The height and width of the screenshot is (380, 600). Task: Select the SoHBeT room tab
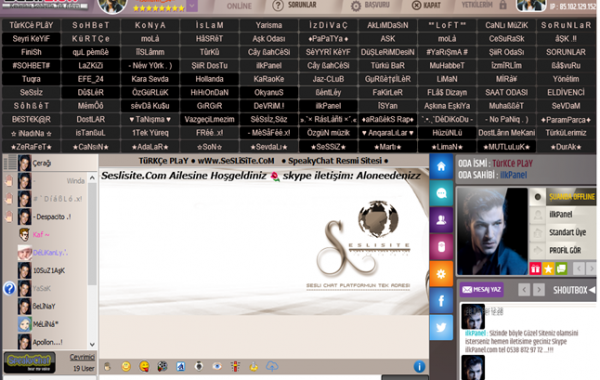tap(91, 25)
